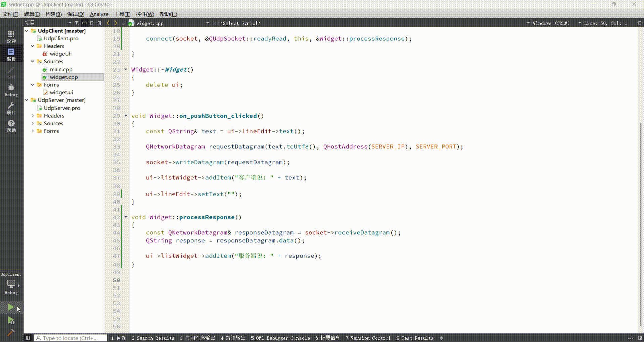Select UdpClient.pro in project tree

pos(61,38)
